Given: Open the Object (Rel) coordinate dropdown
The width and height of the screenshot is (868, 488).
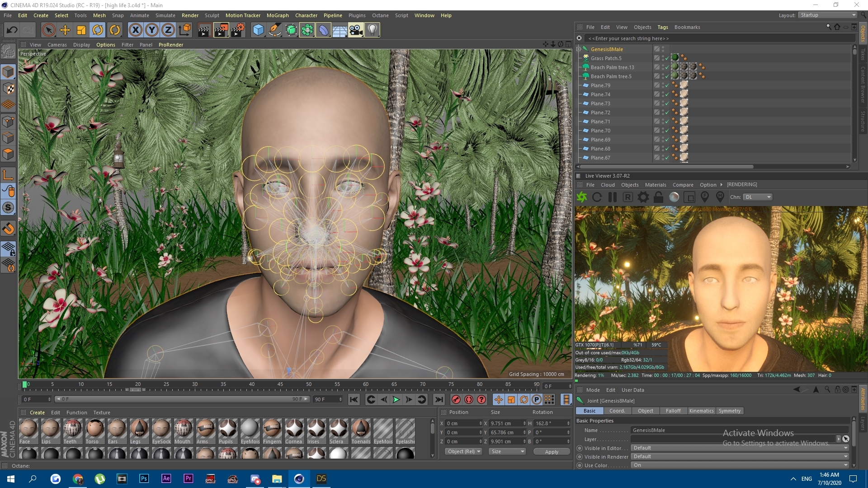Looking at the screenshot, I should [x=464, y=451].
